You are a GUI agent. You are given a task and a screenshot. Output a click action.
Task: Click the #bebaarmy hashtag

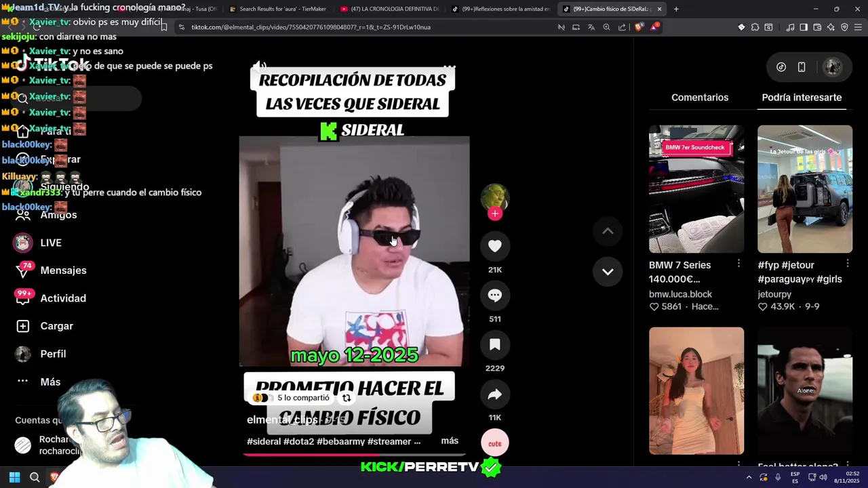tap(340, 441)
